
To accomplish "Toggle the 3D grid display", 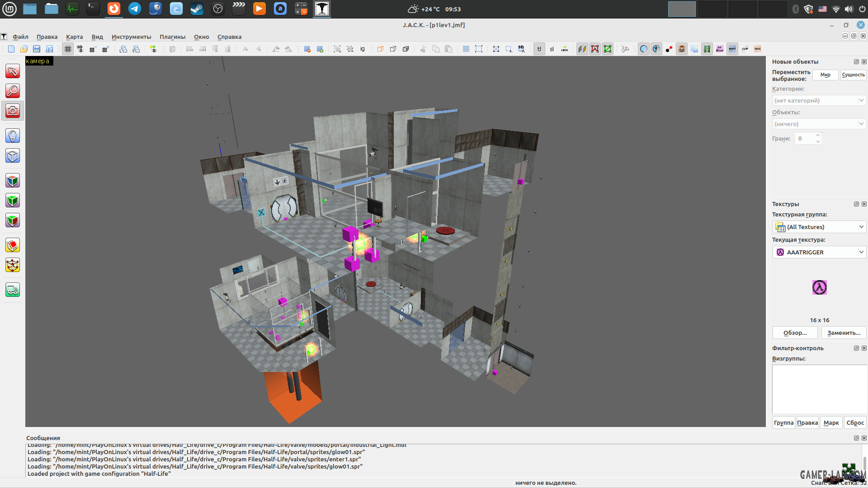I will (80, 49).
